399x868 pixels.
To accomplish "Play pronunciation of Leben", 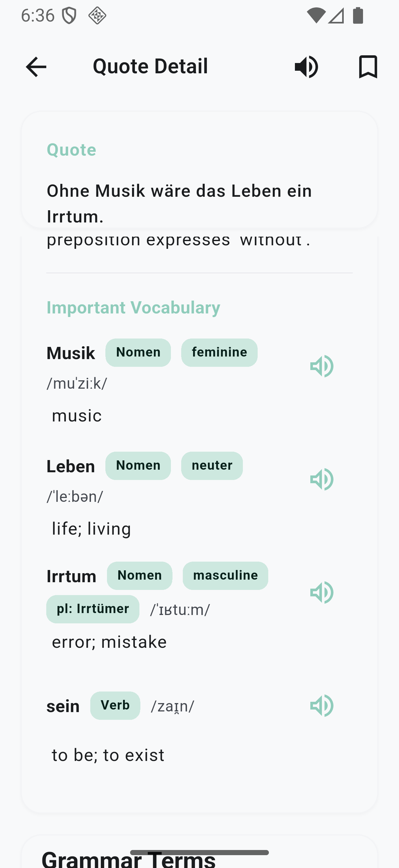I will pyautogui.click(x=322, y=479).
